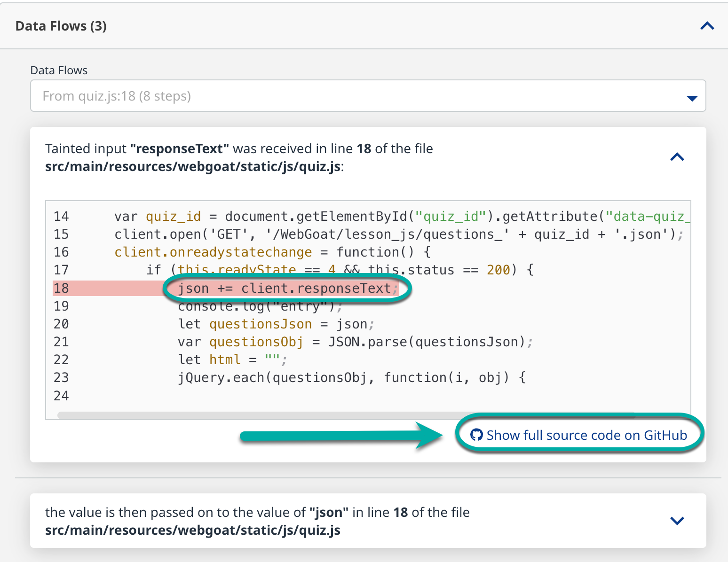
Task: Click the quiz.js file path in the second step card
Action: (x=193, y=530)
